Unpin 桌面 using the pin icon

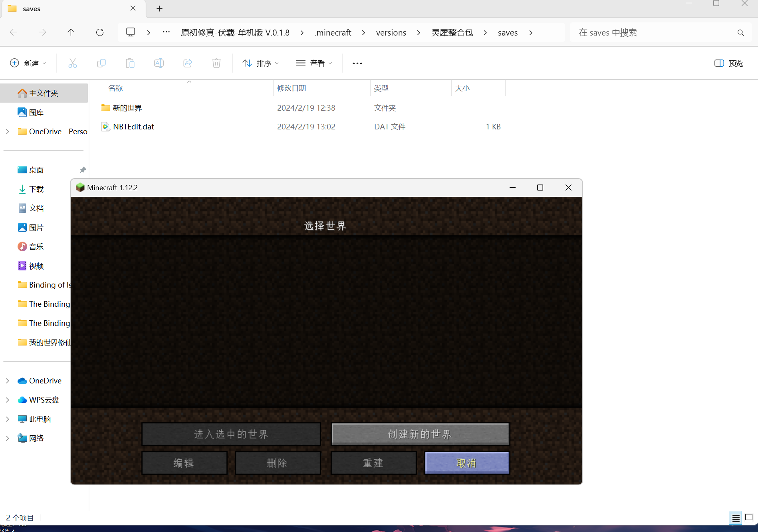pos(83,170)
